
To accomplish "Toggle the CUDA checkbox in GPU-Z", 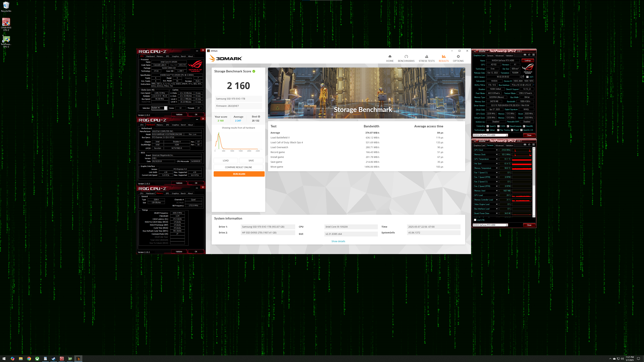I will pyautogui.click(x=498, y=126).
